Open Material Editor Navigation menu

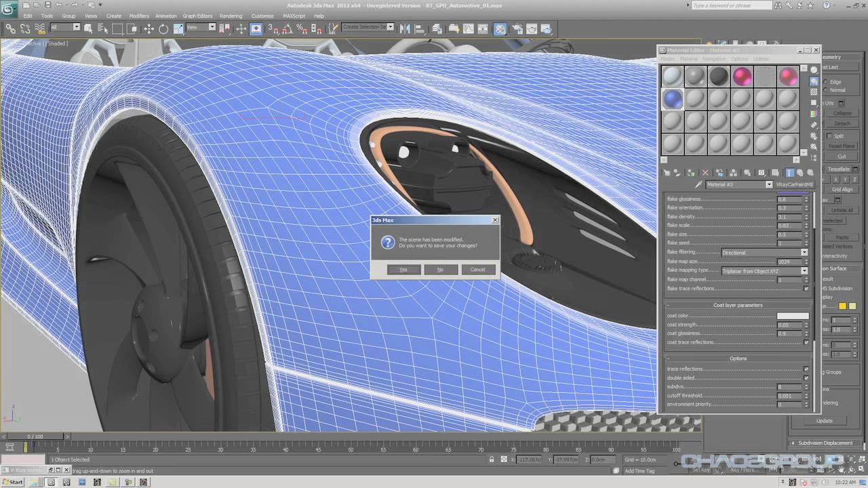(x=713, y=59)
